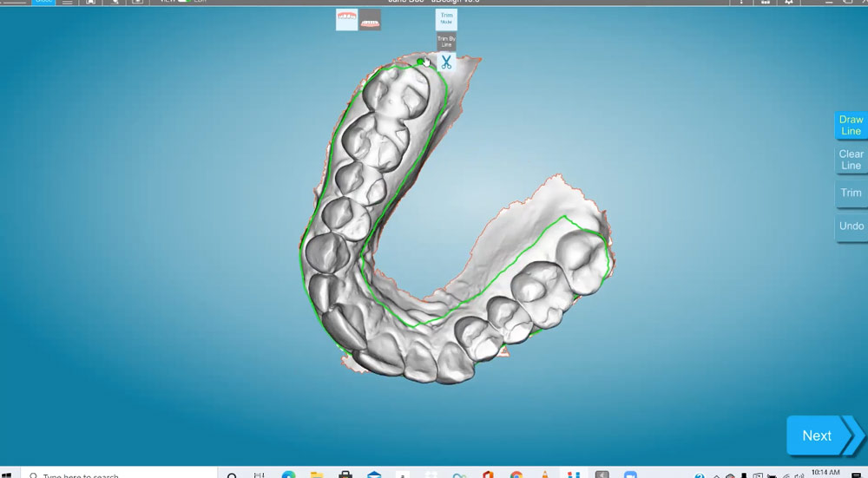
Task: Select the lower jaw arch icon
Action: [x=371, y=20]
